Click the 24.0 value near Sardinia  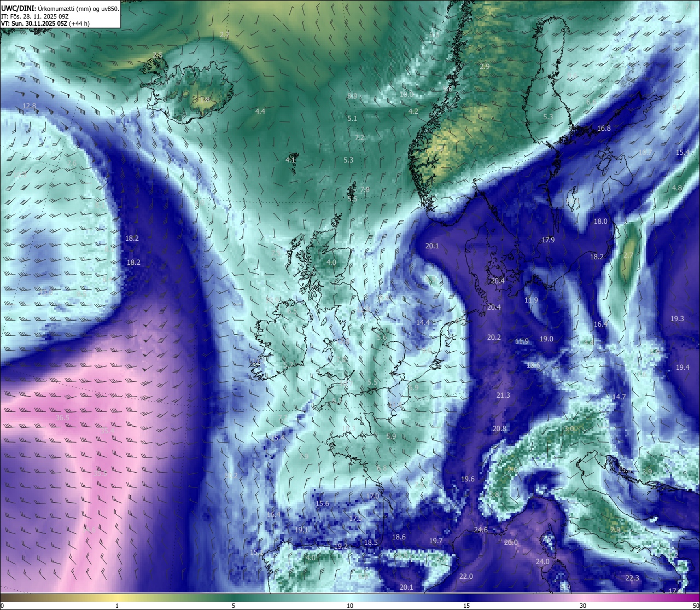tap(542, 562)
